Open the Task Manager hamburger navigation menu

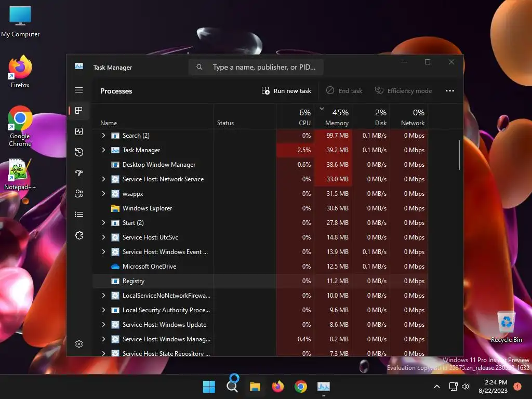click(79, 90)
